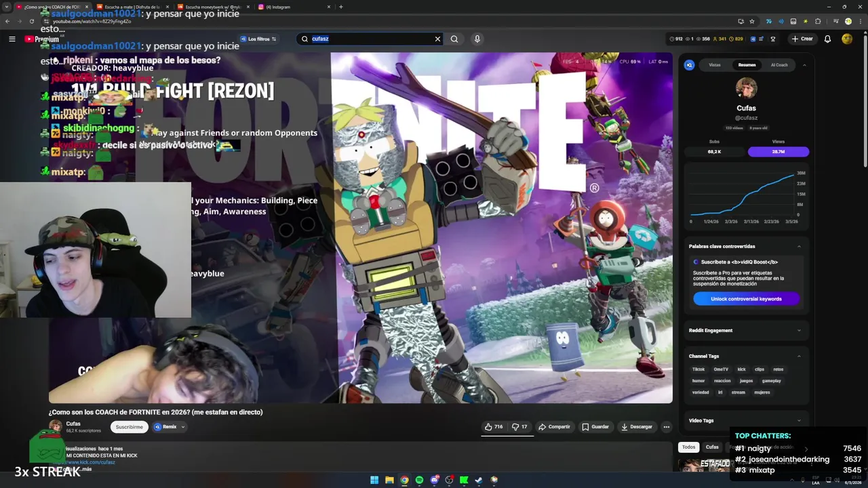Click the vidIQ logo in side panel

[x=690, y=65]
